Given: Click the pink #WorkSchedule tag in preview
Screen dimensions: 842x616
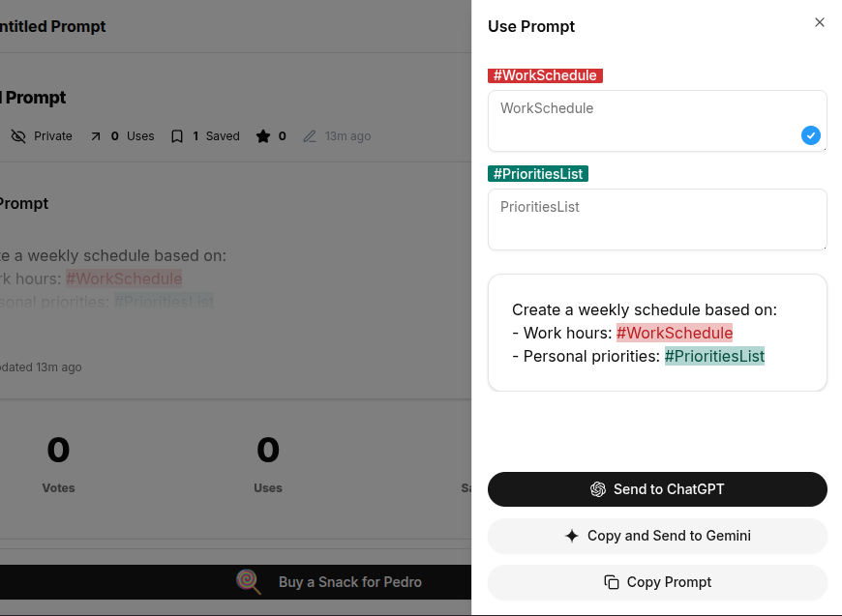Looking at the screenshot, I should [x=675, y=333].
